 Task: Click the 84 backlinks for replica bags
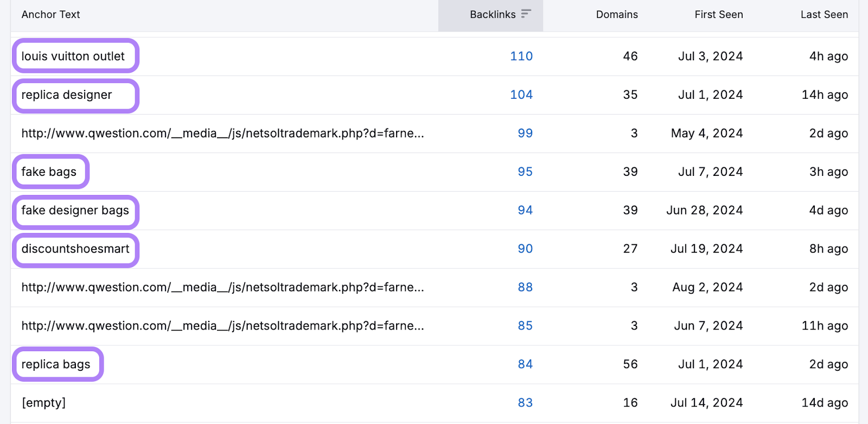click(525, 365)
